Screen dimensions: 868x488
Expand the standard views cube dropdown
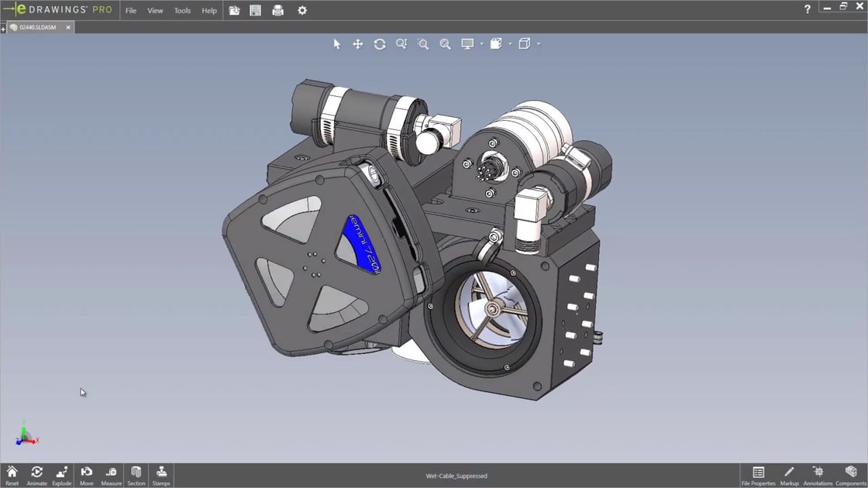click(538, 44)
